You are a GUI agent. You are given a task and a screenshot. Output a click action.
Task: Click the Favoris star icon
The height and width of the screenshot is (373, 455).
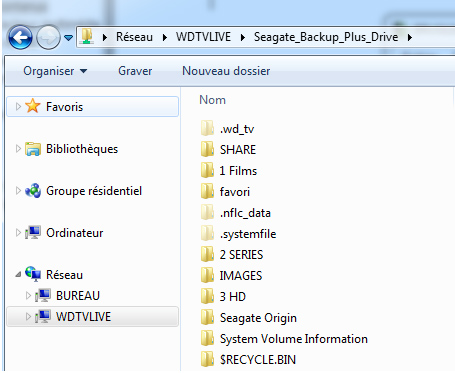[33, 106]
